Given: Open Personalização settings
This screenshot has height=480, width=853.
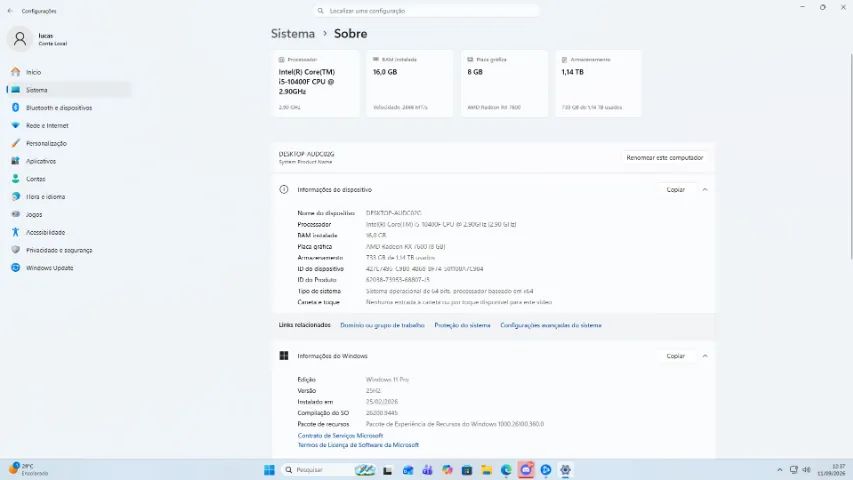Looking at the screenshot, I should 68,143.
